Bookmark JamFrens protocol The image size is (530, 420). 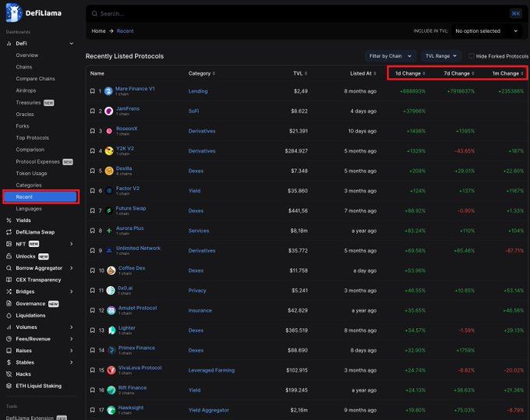pos(92,111)
